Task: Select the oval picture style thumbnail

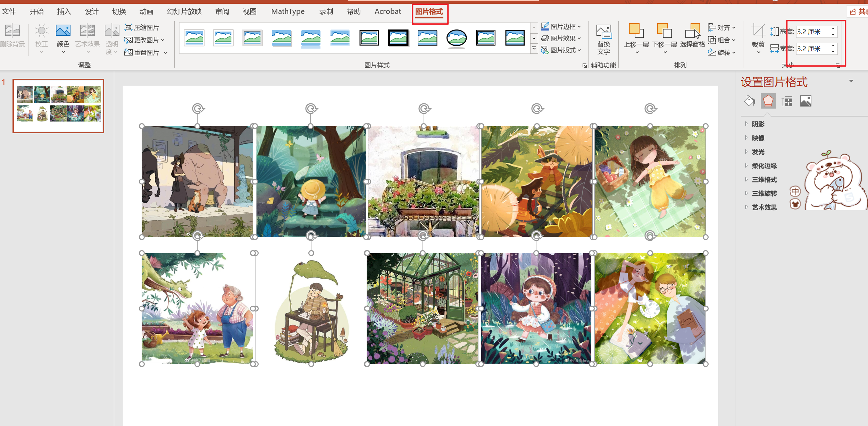Action: coord(456,38)
